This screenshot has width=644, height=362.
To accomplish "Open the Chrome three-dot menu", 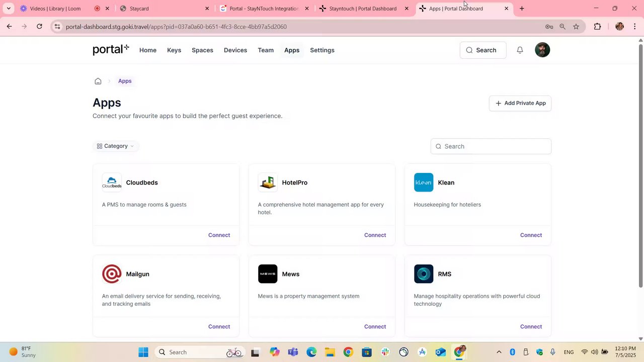I will point(635,27).
